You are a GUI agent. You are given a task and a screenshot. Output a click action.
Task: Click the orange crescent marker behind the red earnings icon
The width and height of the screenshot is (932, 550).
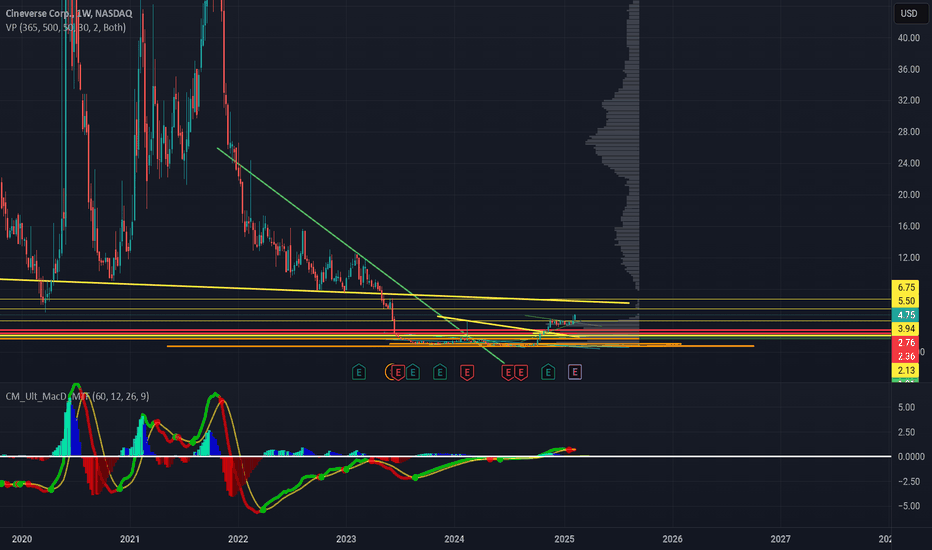389,372
